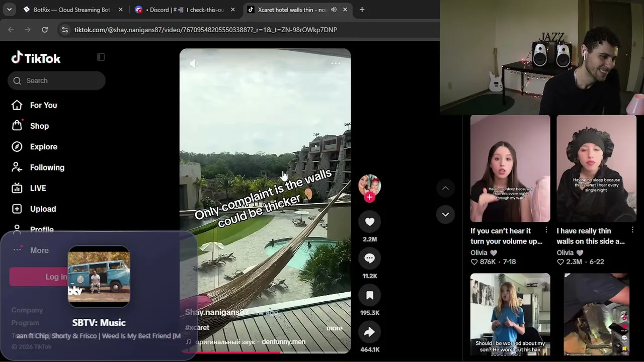
Task: Unmute the video using the speaker icon
Action: coord(194,64)
